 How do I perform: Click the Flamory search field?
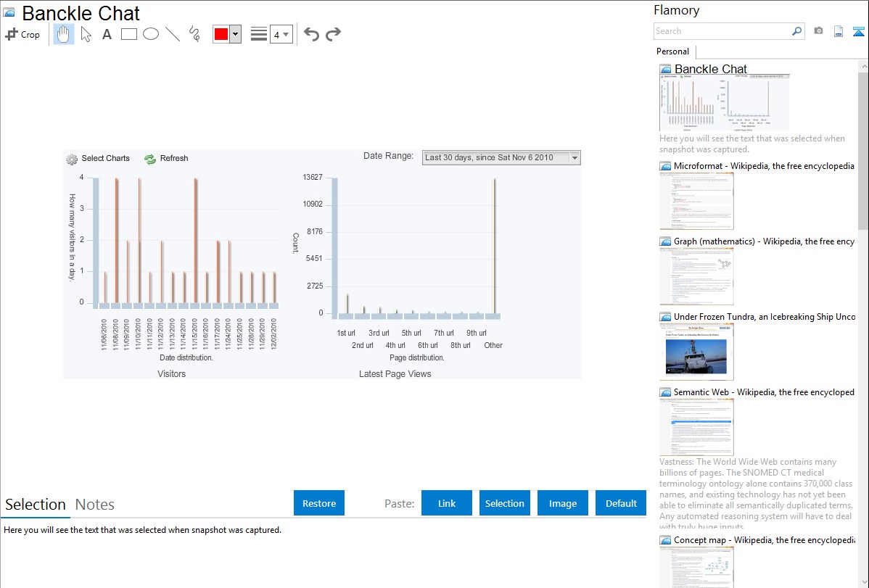(x=722, y=31)
